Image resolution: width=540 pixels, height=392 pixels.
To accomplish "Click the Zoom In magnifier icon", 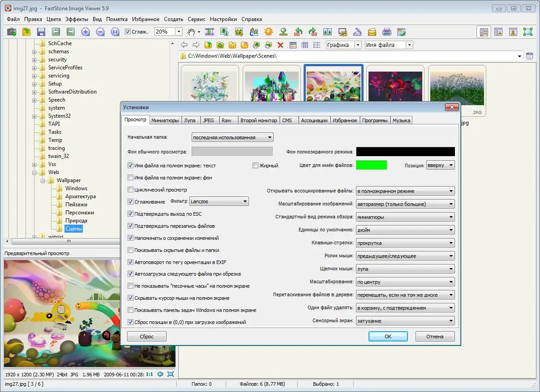I will tap(86, 32).
